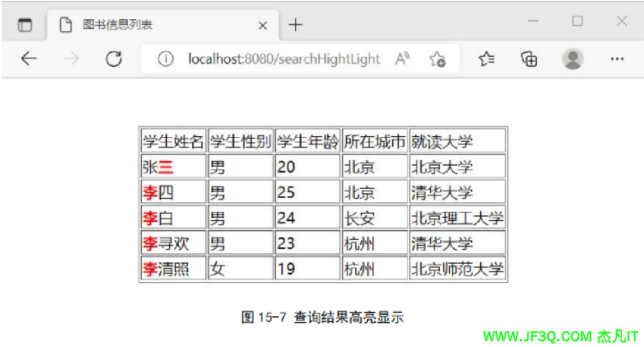The width and height of the screenshot is (644, 347).
Task: Maximize the browser window
Action: click(577, 21)
